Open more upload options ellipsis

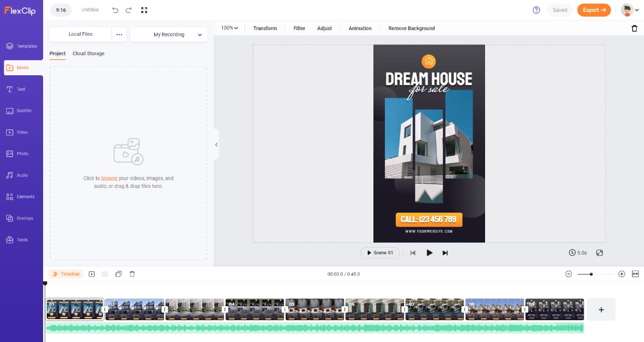119,35
